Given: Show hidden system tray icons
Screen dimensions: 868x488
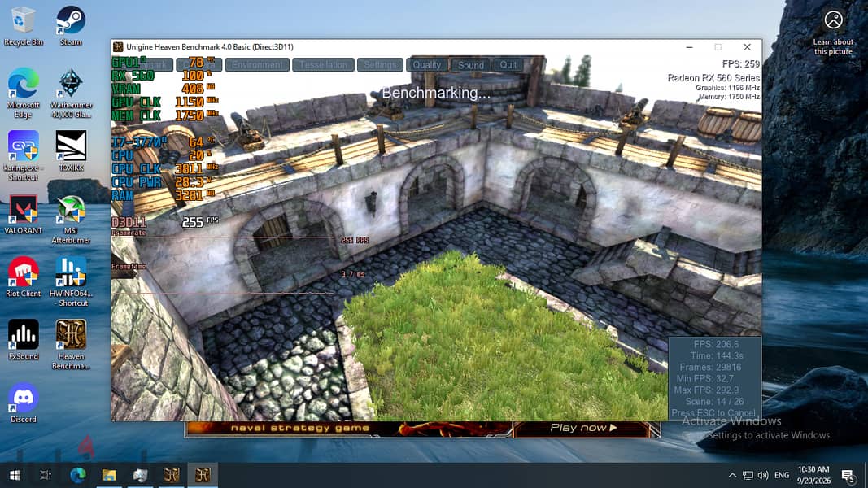Looking at the screenshot, I should click(732, 475).
